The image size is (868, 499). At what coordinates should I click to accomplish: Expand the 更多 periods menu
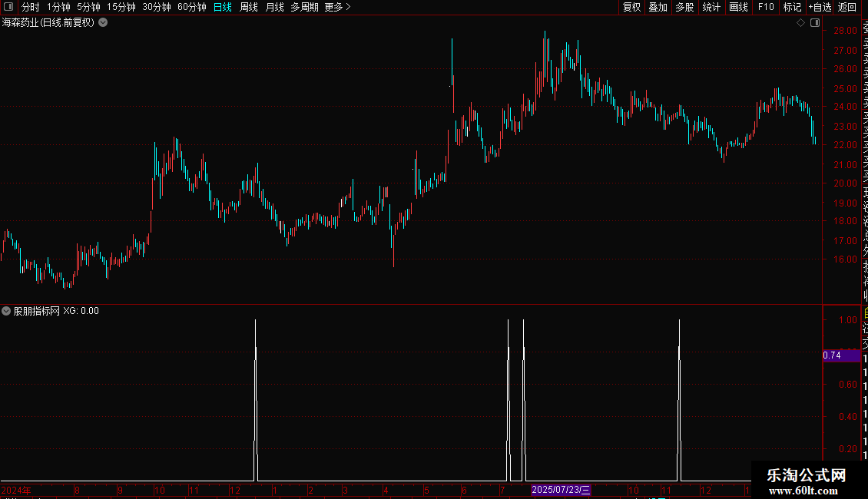pos(338,7)
